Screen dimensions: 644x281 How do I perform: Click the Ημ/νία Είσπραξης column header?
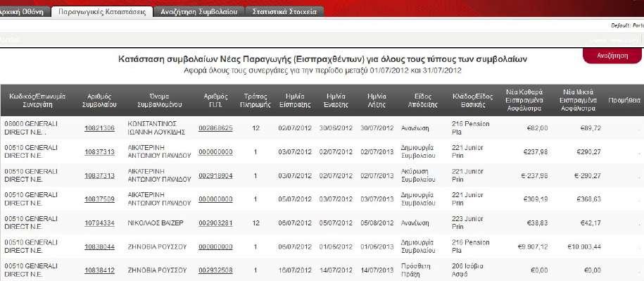coord(294,100)
